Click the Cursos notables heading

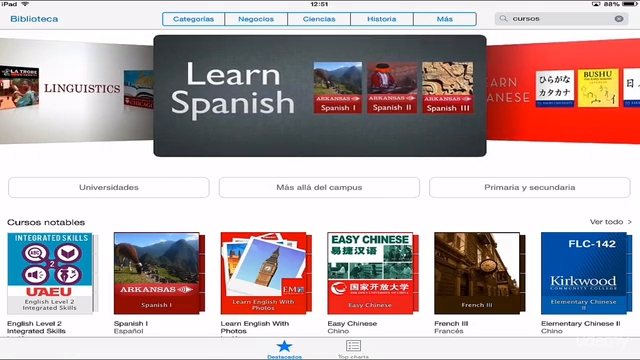tap(46, 222)
